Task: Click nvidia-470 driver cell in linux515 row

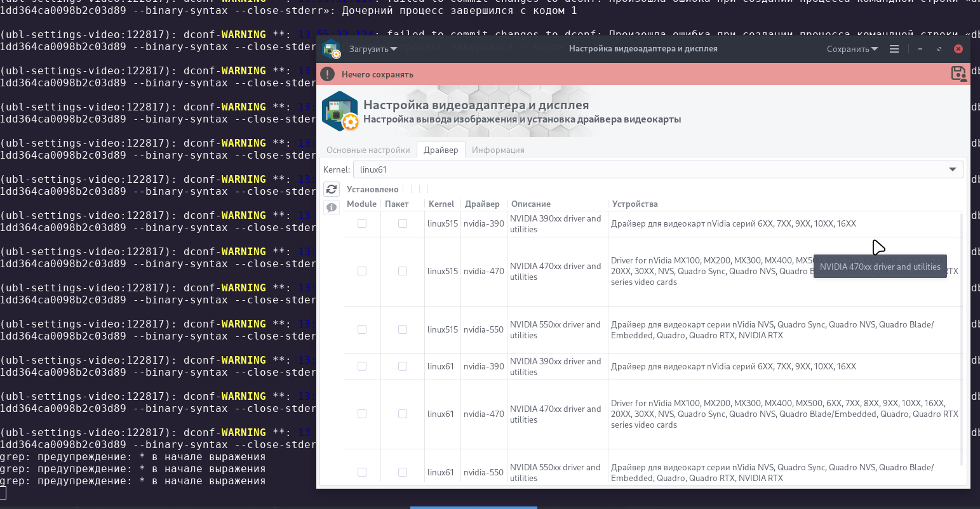Action: tap(484, 271)
